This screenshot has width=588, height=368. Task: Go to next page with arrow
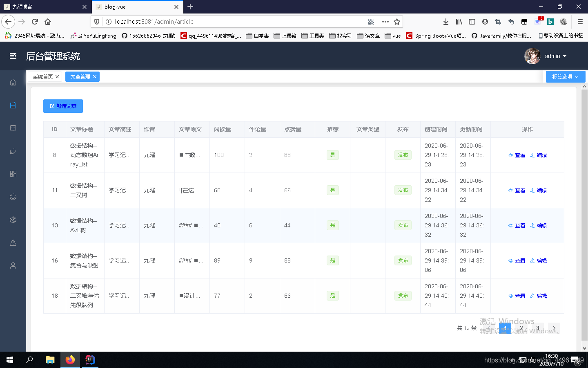click(x=554, y=328)
